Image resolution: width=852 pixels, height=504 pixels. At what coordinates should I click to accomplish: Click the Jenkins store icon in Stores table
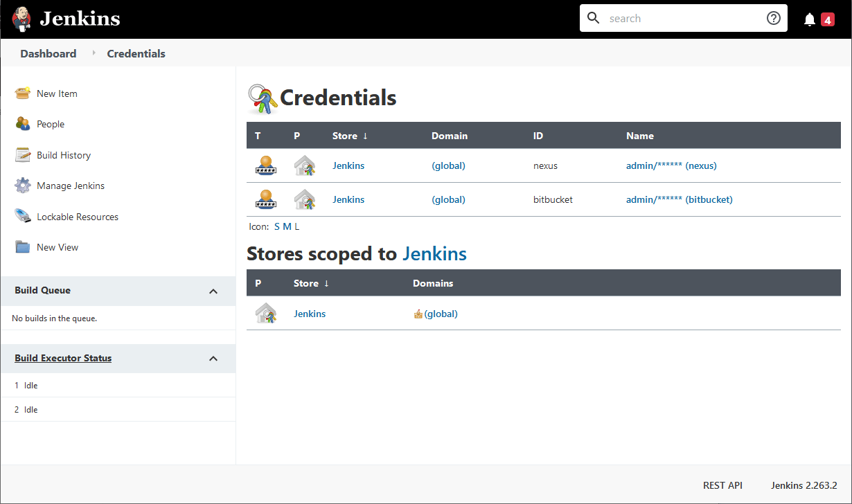pos(266,314)
